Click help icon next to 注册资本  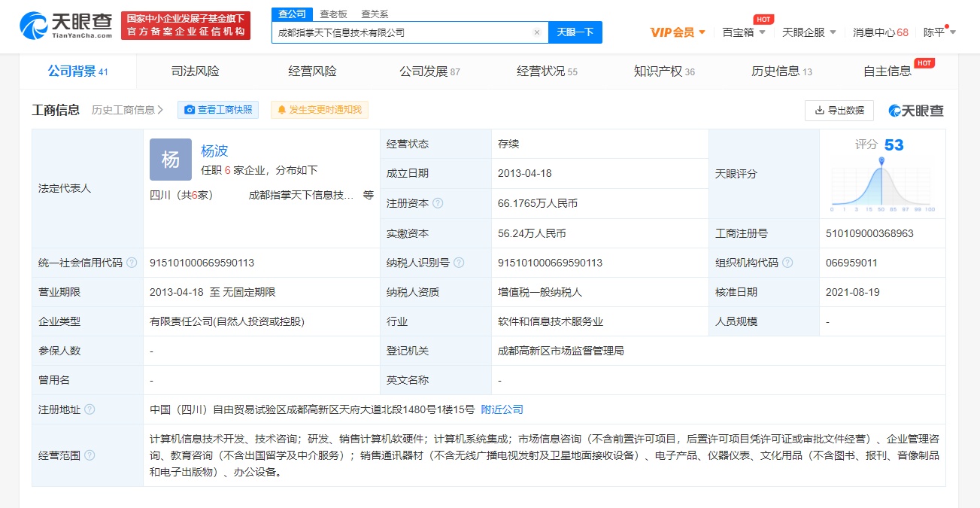tap(438, 203)
